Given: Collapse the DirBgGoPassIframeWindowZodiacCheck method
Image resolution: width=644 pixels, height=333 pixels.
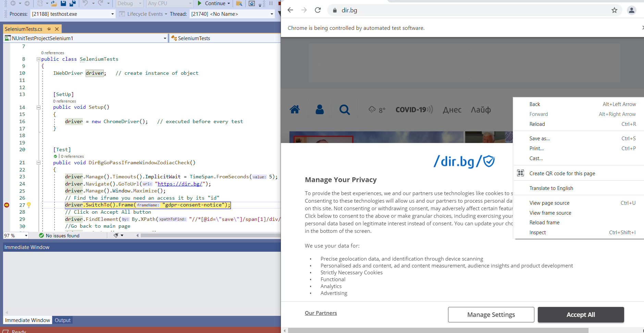Looking at the screenshot, I should (38, 163).
